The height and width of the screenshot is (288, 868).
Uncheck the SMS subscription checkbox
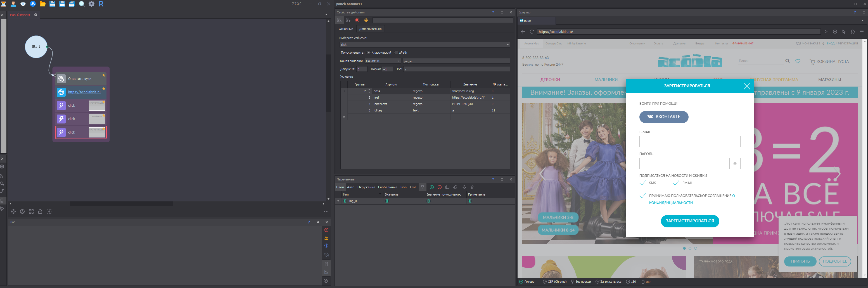click(642, 183)
